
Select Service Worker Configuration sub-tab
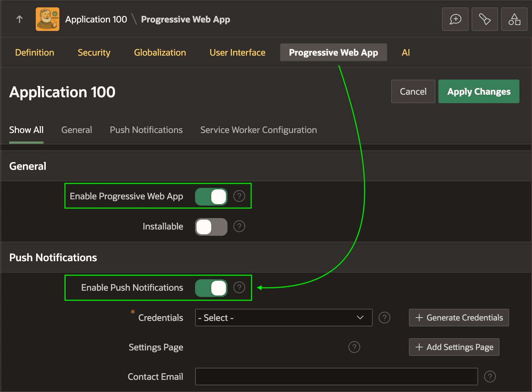[258, 130]
